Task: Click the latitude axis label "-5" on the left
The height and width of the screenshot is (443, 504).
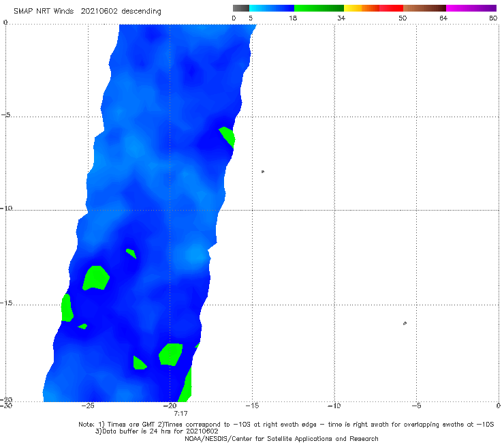Action: point(5,115)
